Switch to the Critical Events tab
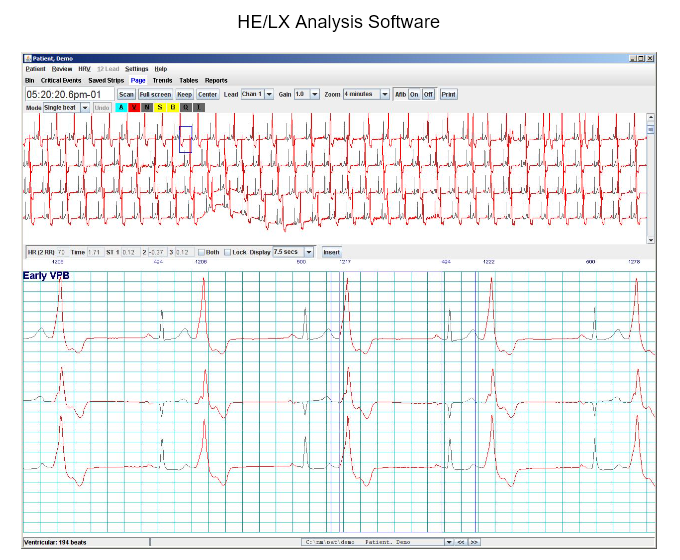680x560 pixels. [61, 80]
